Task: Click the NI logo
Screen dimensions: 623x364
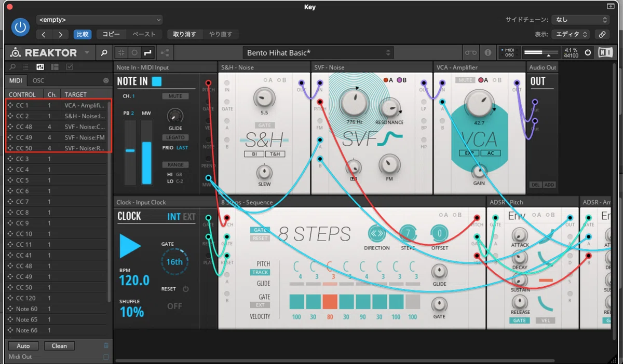Action: tap(604, 52)
